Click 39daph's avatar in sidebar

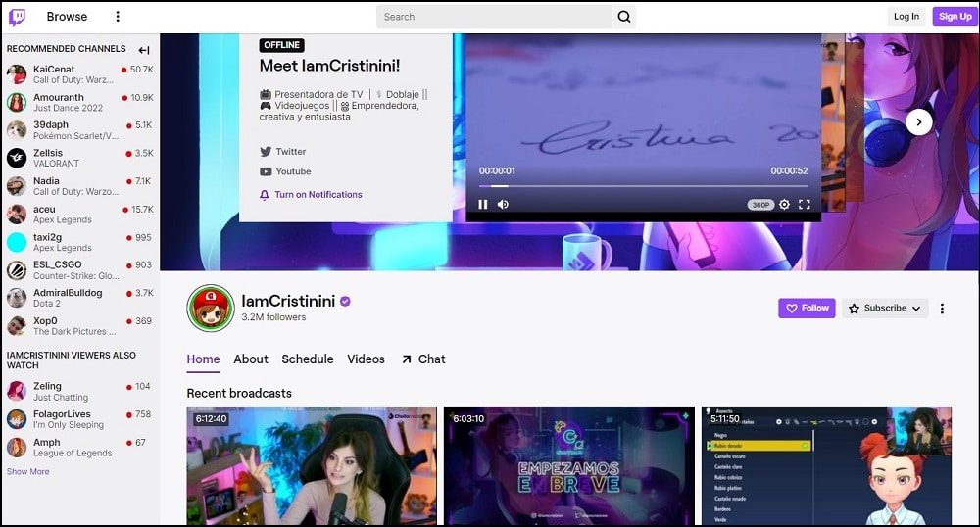pos(17,130)
